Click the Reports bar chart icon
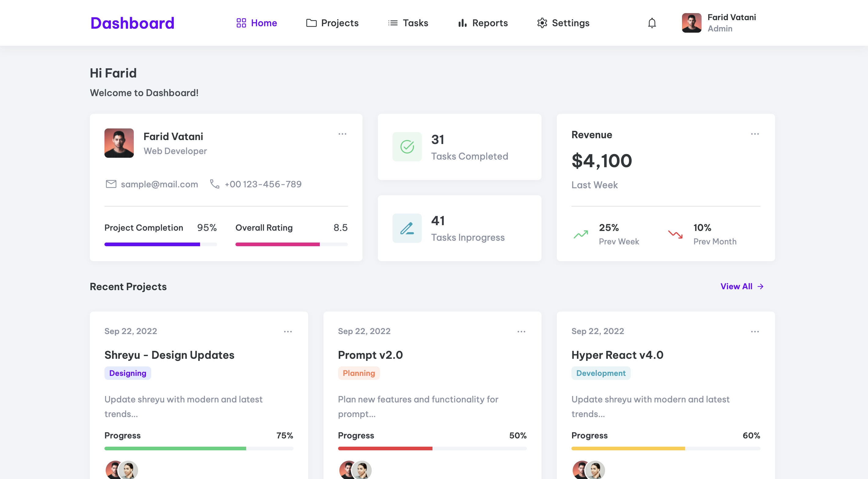The width and height of the screenshot is (868, 479). pos(462,23)
